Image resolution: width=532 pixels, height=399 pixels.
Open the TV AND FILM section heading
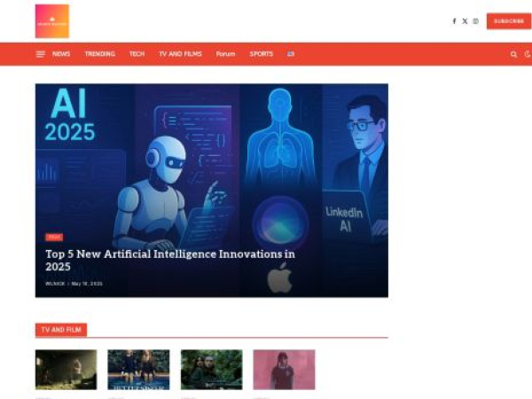61,330
